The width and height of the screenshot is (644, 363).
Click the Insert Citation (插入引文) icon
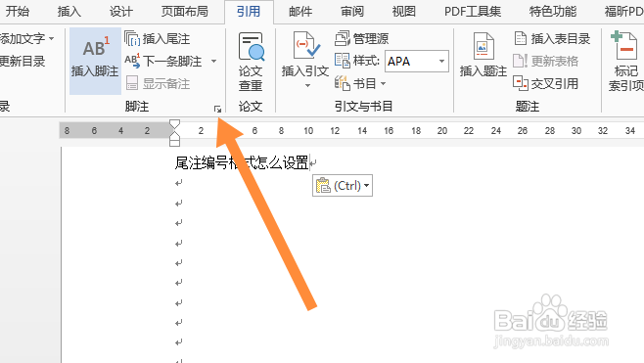(305, 46)
